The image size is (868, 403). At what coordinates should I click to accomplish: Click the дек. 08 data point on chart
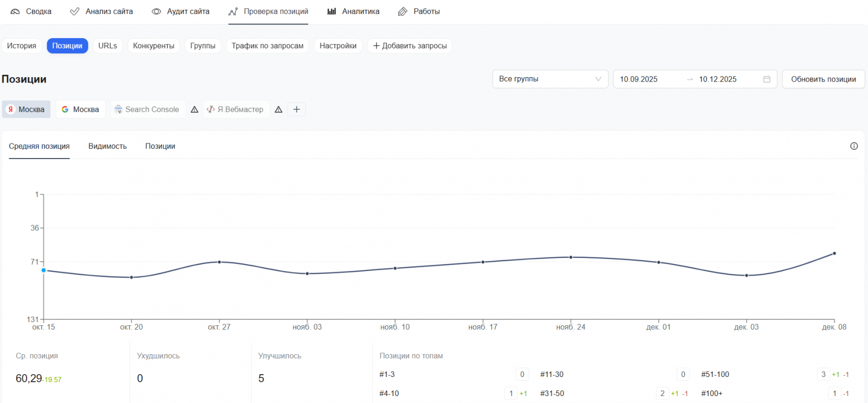834,254
